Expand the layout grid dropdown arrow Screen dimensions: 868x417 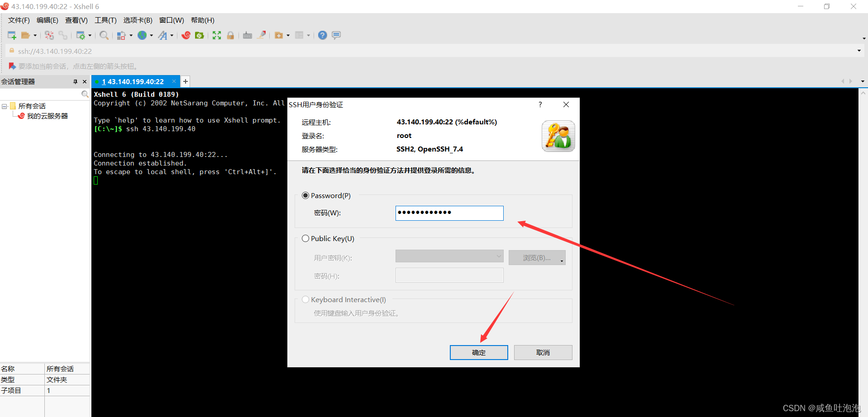[308, 35]
